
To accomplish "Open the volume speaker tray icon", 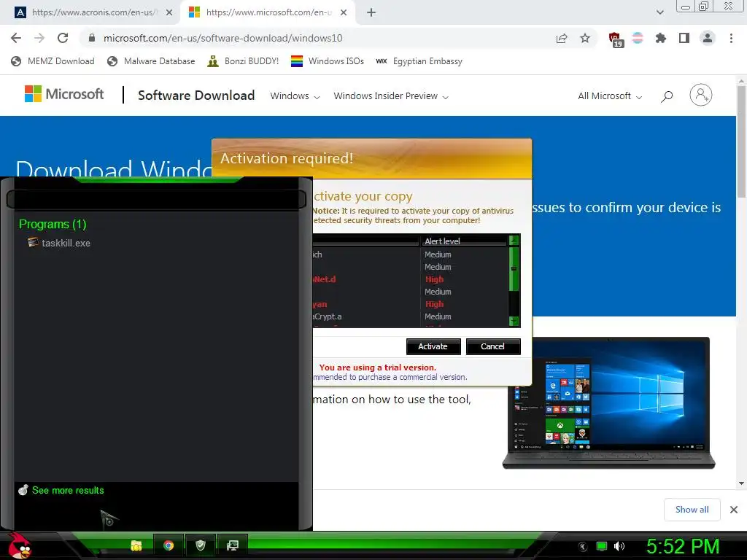I will pyautogui.click(x=619, y=547).
